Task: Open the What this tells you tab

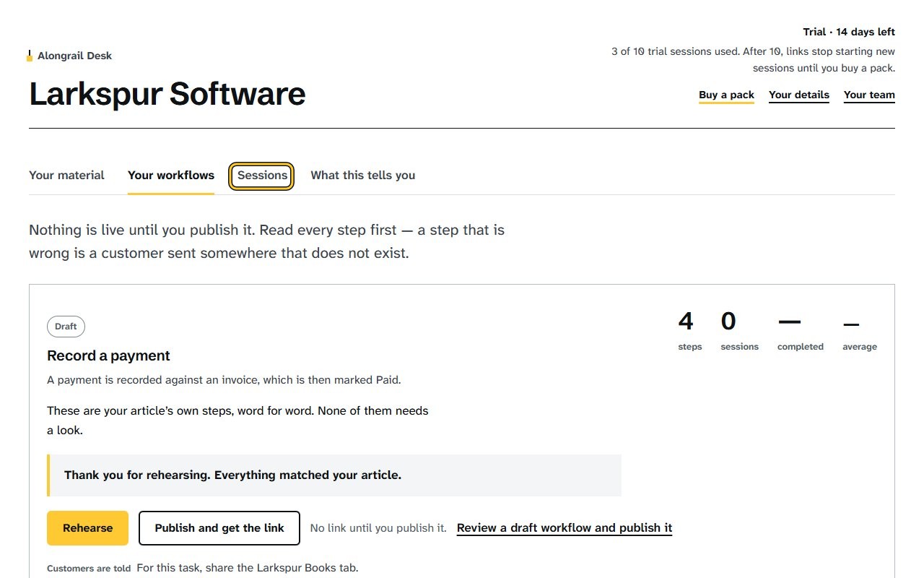Action: click(363, 175)
